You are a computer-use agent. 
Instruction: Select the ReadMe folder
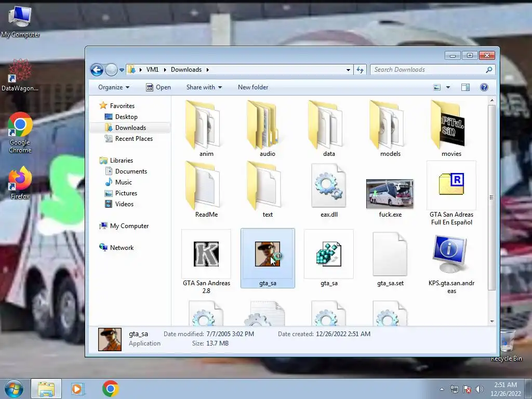pyautogui.click(x=206, y=189)
